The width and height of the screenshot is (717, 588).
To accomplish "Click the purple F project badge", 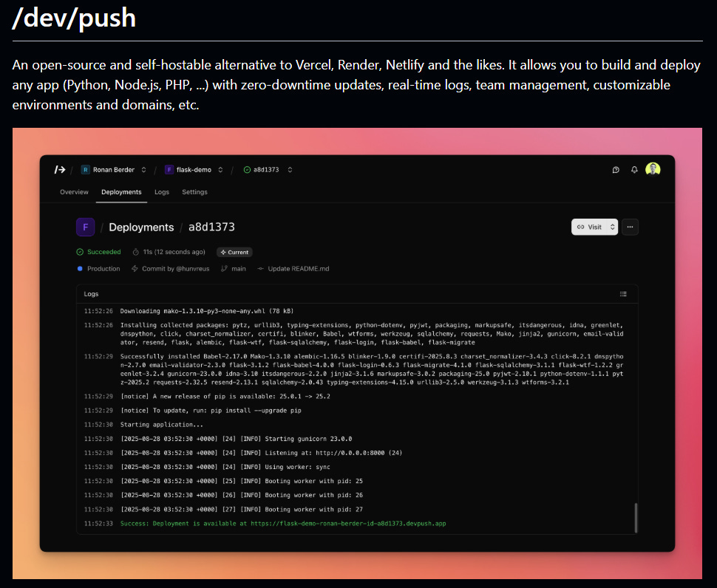I will (86, 227).
